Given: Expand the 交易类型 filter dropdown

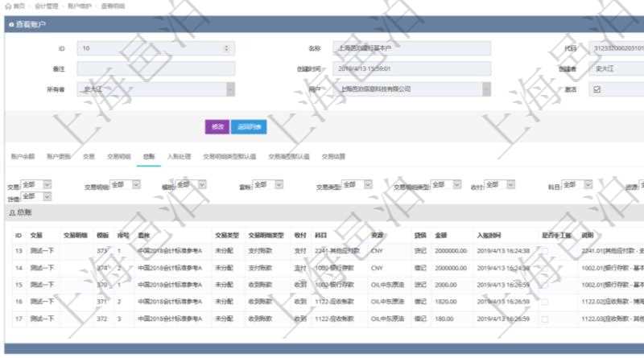Looking at the screenshot, I should [368, 185].
